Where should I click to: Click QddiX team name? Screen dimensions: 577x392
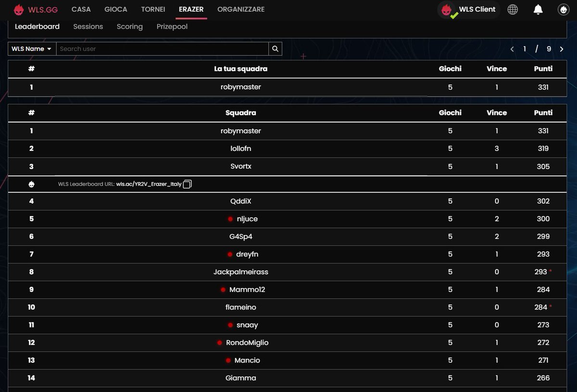(x=241, y=201)
